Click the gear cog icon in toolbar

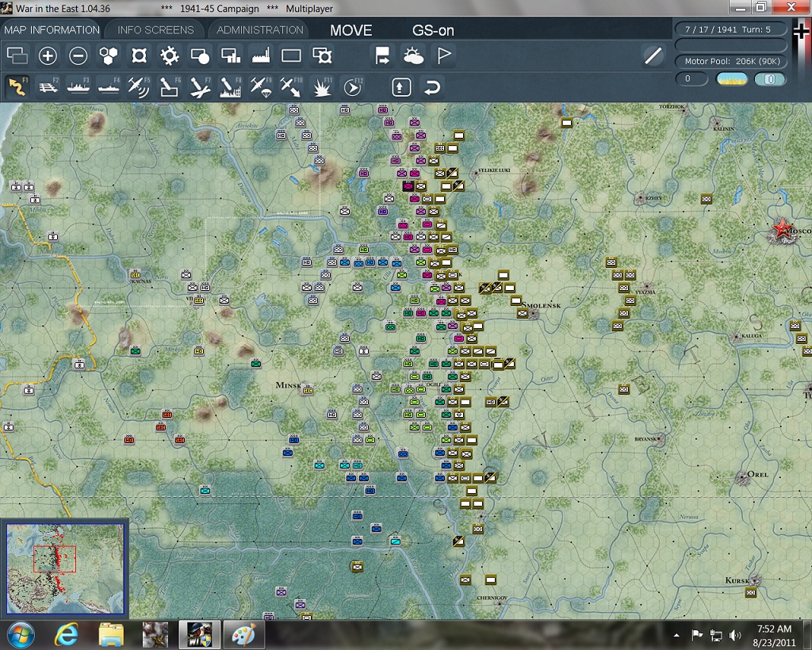point(170,55)
